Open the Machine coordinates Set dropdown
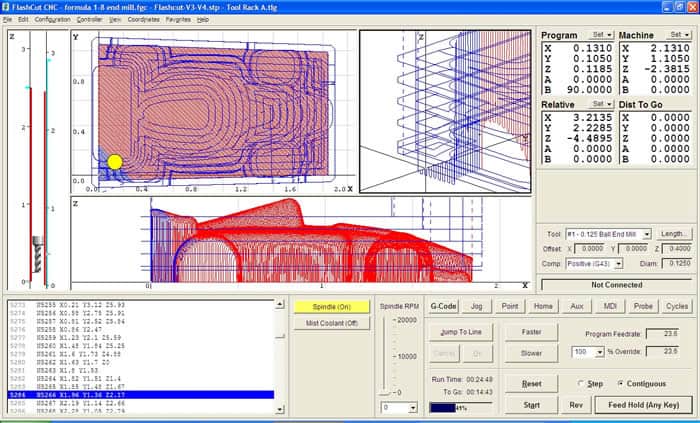Viewport: 700px width, 423px height. click(679, 35)
